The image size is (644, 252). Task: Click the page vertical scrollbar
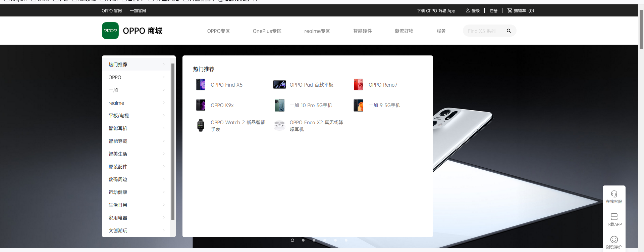pyautogui.click(x=641, y=29)
